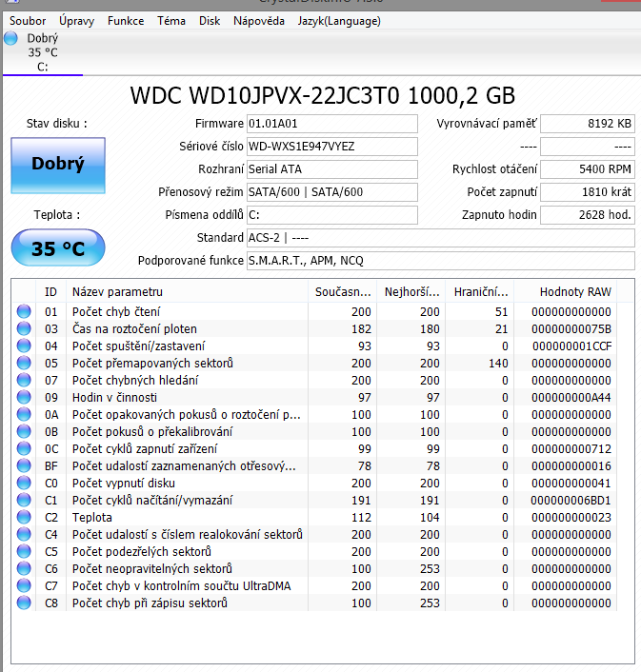641x672 pixels.
Task: Select the C: drive status tab
Action: (x=43, y=52)
